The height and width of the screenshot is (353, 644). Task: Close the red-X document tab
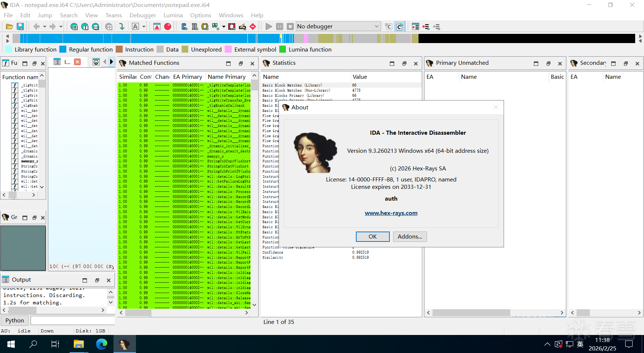coord(77,62)
